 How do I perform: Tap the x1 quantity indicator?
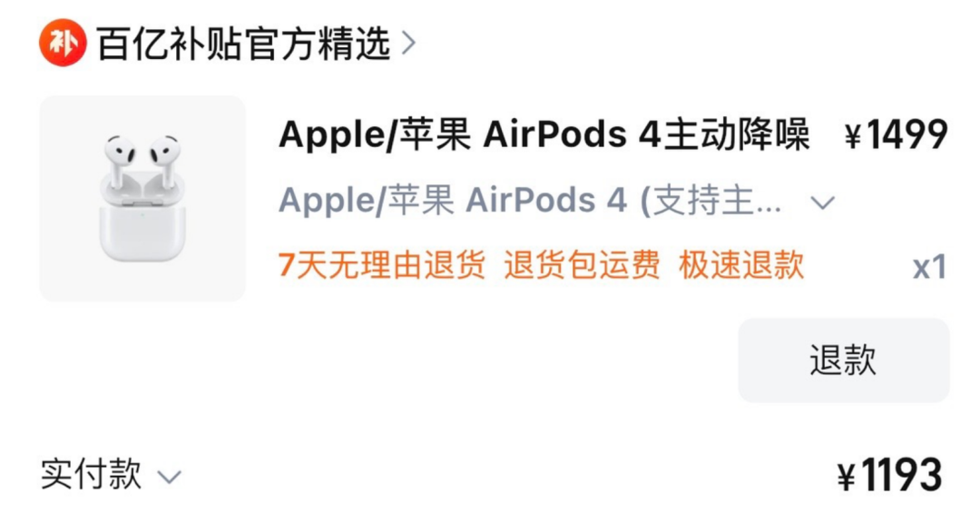pyautogui.click(x=929, y=268)
